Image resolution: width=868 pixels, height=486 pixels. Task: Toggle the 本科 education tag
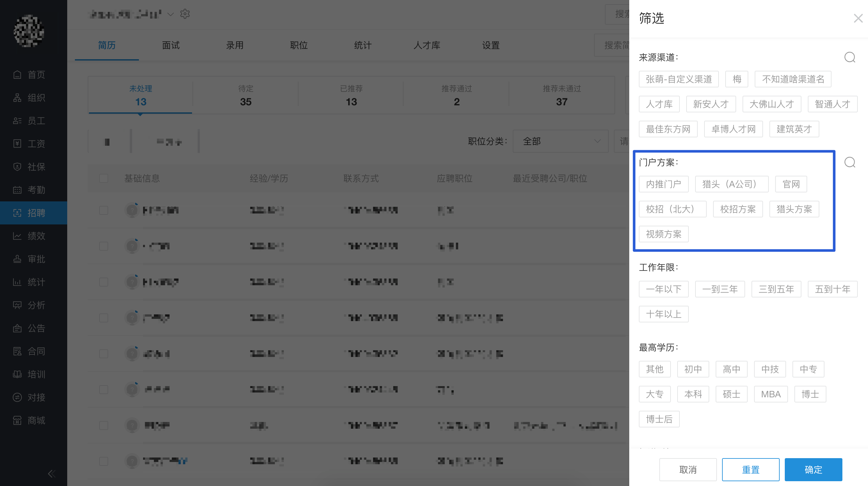click(693, 394)
